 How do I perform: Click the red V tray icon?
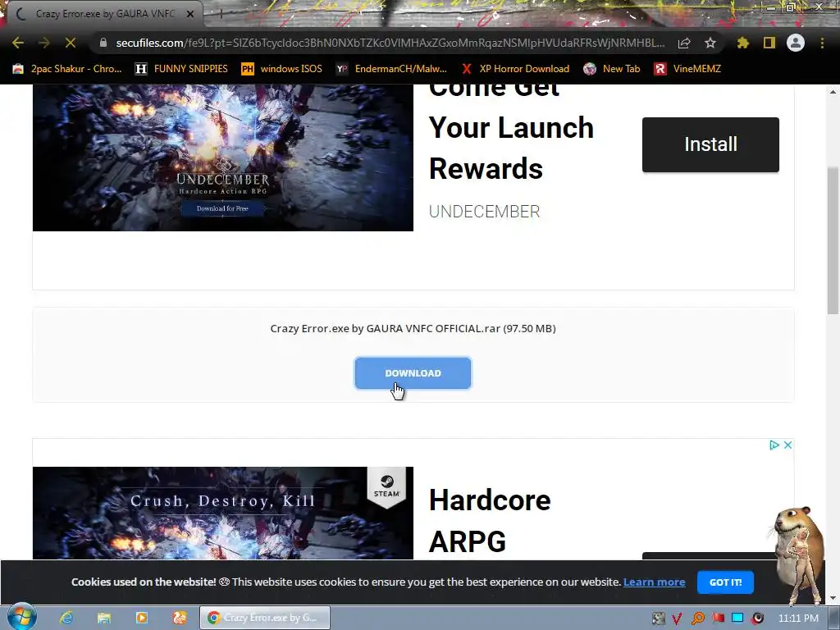(x=677, y=619)
